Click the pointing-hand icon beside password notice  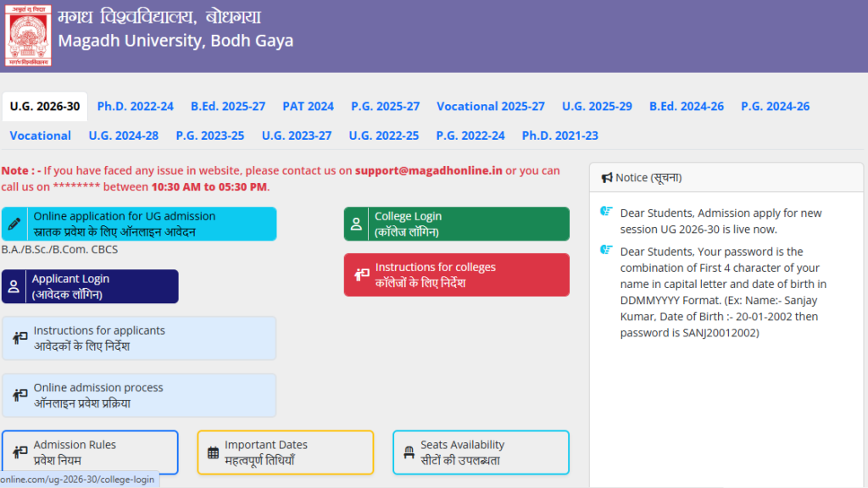tap(607, 250)
